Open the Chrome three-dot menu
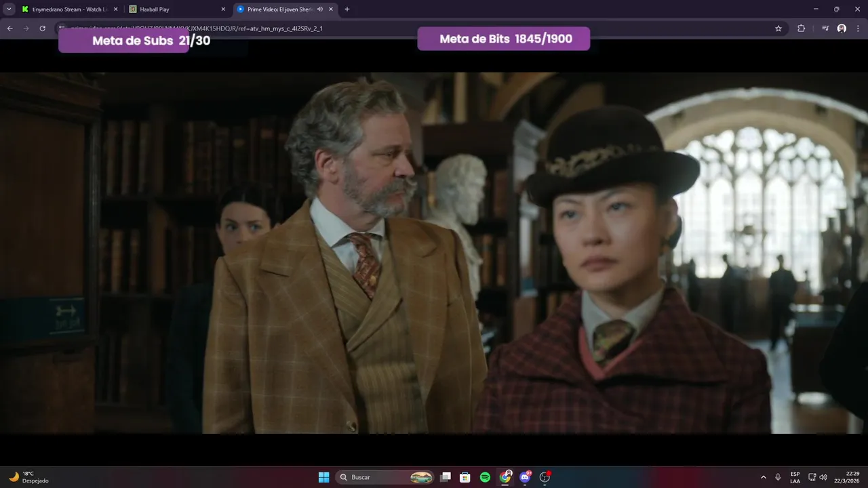The width and height of the screenshot is (868, 488). [859, 28]
